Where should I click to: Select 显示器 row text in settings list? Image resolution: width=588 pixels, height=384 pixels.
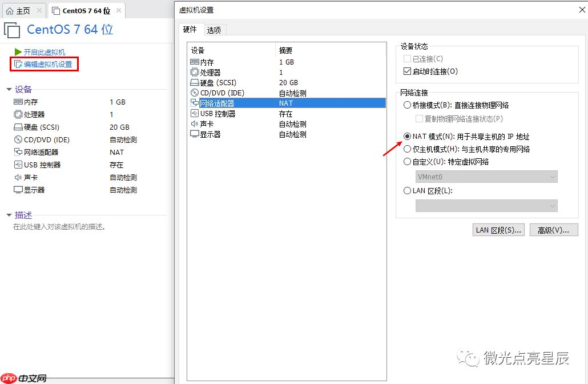[x=211, y=134]
